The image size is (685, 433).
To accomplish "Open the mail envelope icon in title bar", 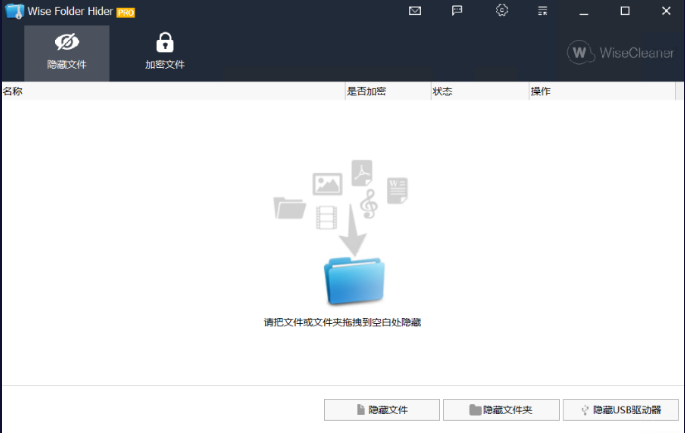I will click(415, 11).
